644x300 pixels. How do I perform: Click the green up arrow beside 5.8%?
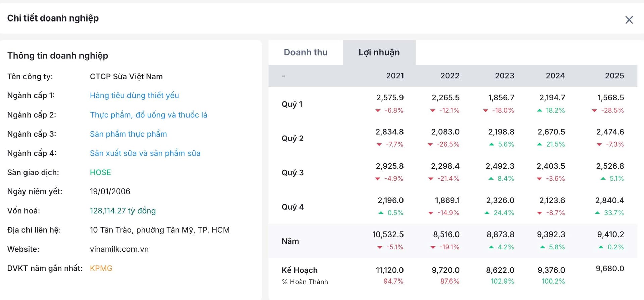(542, 247)
